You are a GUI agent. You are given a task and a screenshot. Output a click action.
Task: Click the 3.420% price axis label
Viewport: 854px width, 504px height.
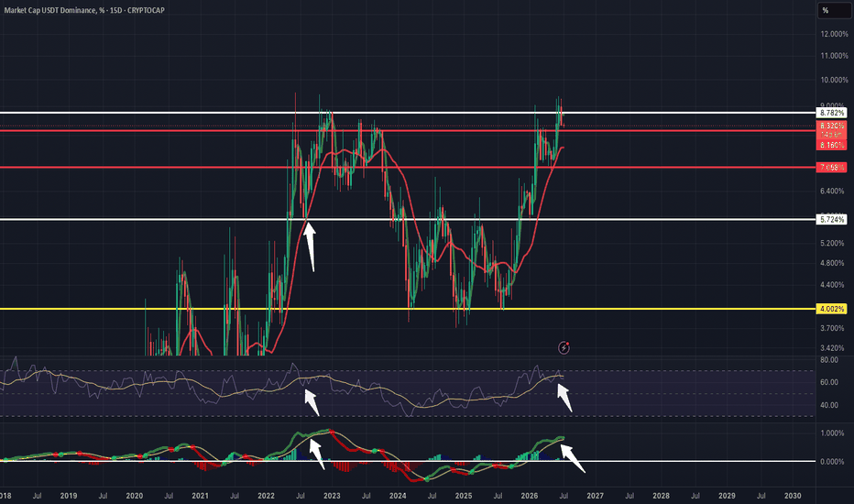(x=832, y=347)
